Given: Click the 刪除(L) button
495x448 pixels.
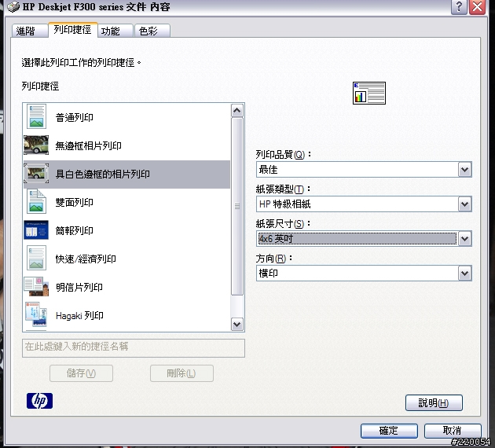Looking at the screenshot, I should tap(181, 373).
